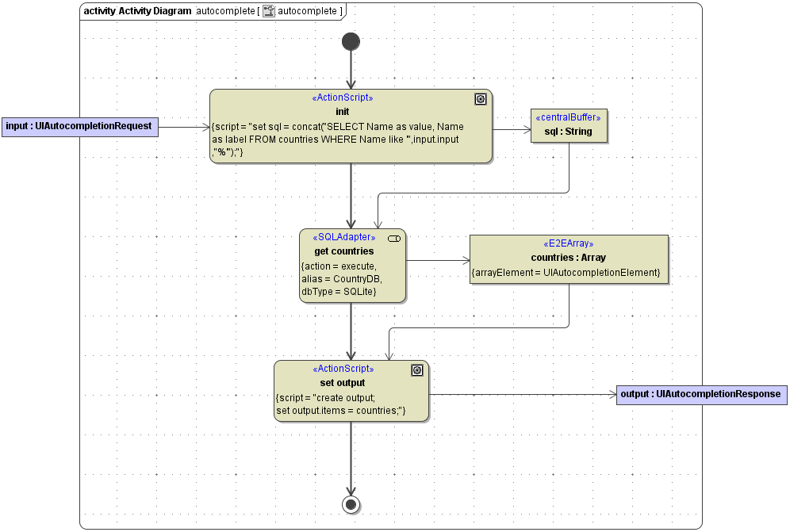790x532 pixels.
Task: Click the initial node black circle
Action: [351, 41]
